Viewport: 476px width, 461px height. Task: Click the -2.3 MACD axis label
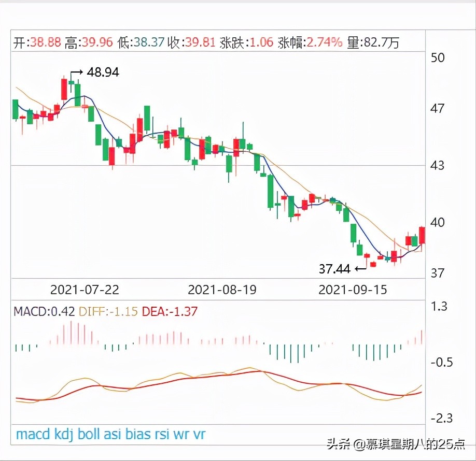[442, 419]
